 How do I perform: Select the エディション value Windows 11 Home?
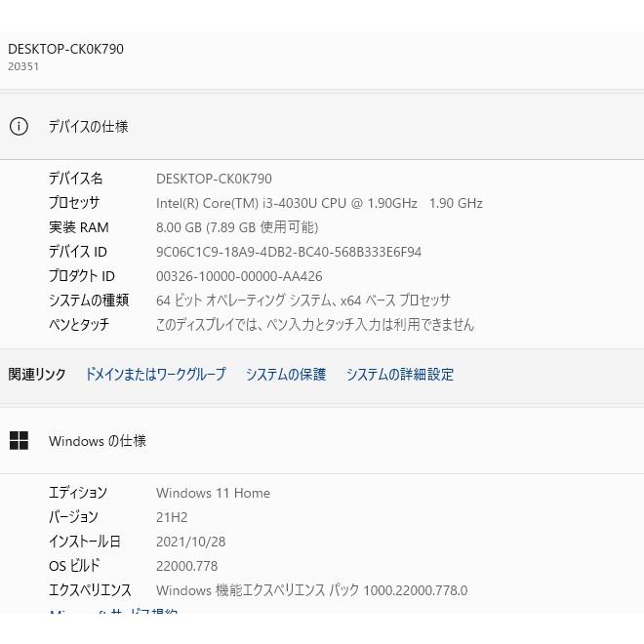(213, 493)
